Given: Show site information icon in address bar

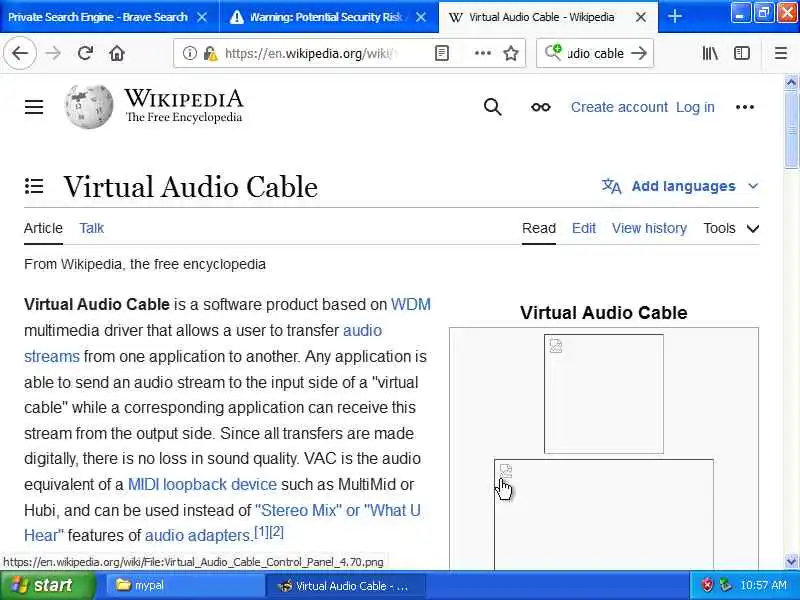Looking at the screenshot, I should pos(189,53).
